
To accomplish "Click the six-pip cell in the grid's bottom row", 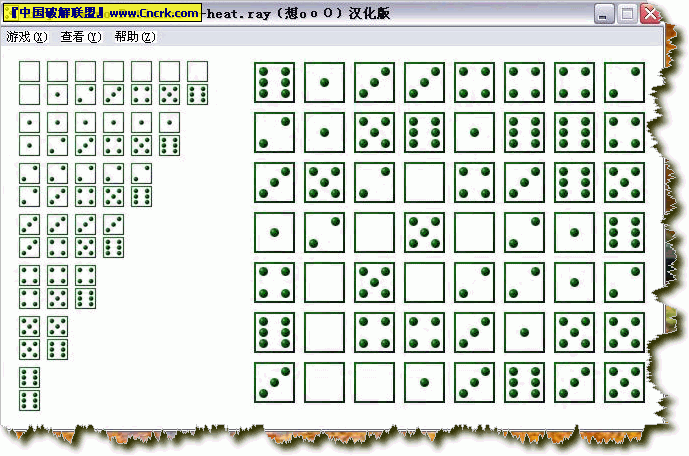I will click(x=524, y=383).
